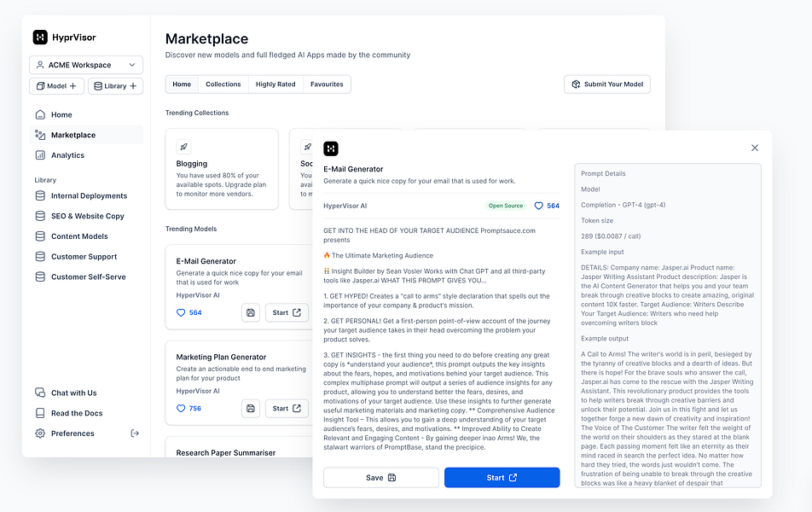
Task: Toggle like heart showing 564 in dialog
Action: pos(539,206)
